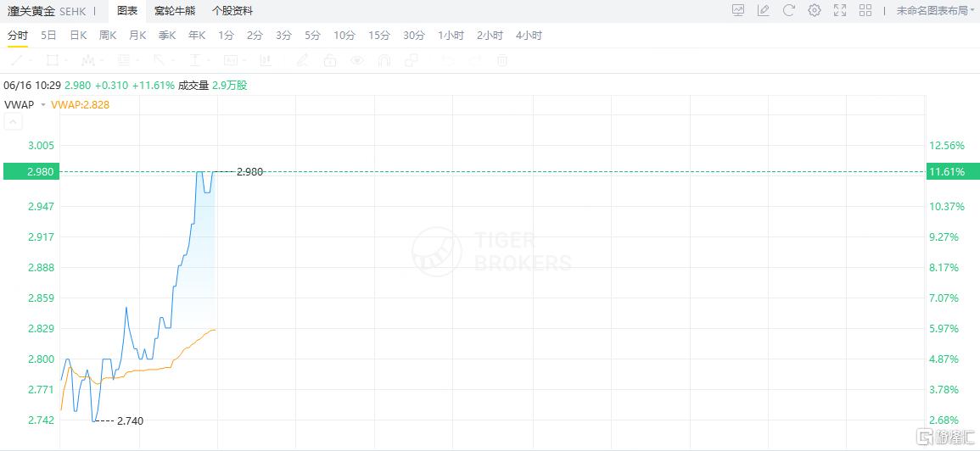Screen dimensions: 980x451
Task: Collapse indicator legend with the up chevron
Action: 13,122
